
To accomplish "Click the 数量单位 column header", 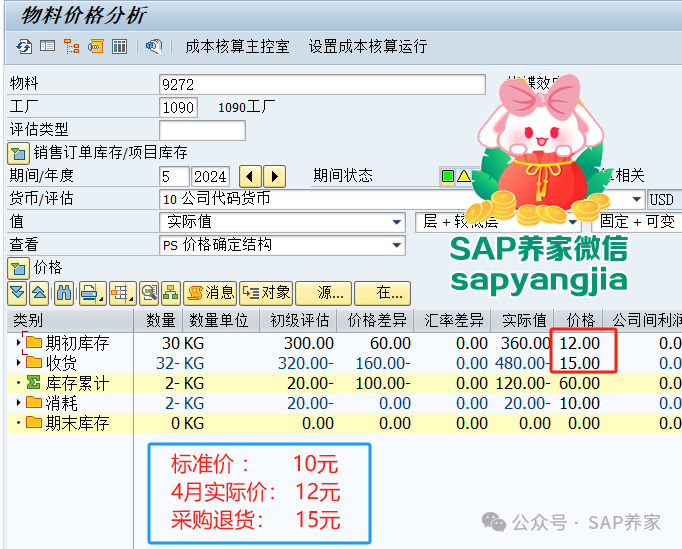I will click(219, 321).
